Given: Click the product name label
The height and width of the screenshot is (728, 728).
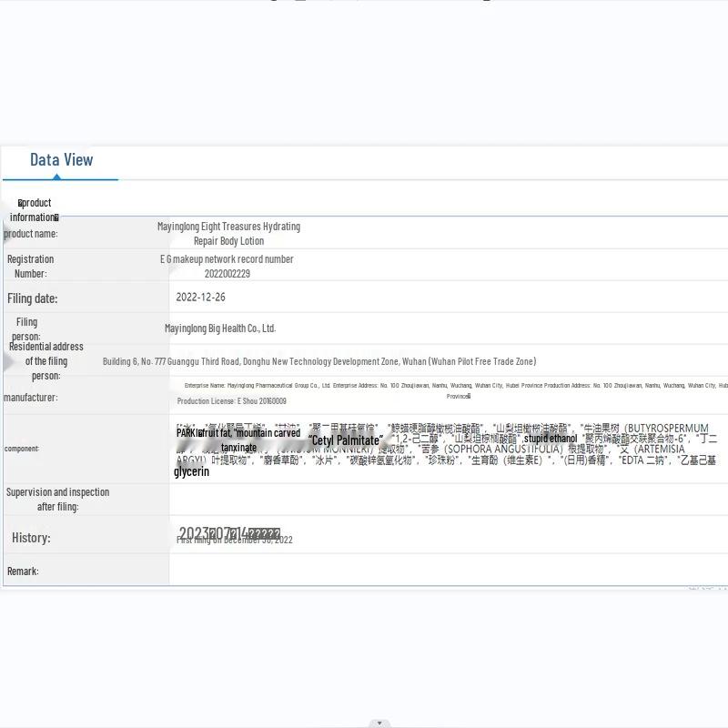Looking at the screenshot, I should pyautogui.click(x=31, y=234).
